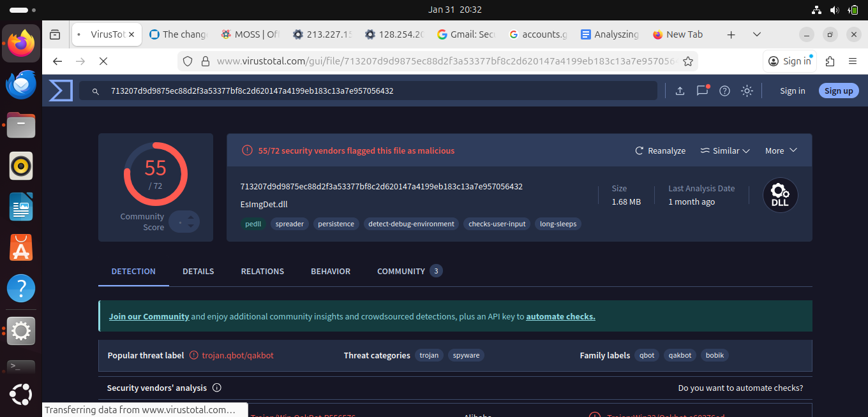Image resolution: width=868 pixels, height=417 pixels.
Task: Click the persistence tag
Action: coord(336,224)
